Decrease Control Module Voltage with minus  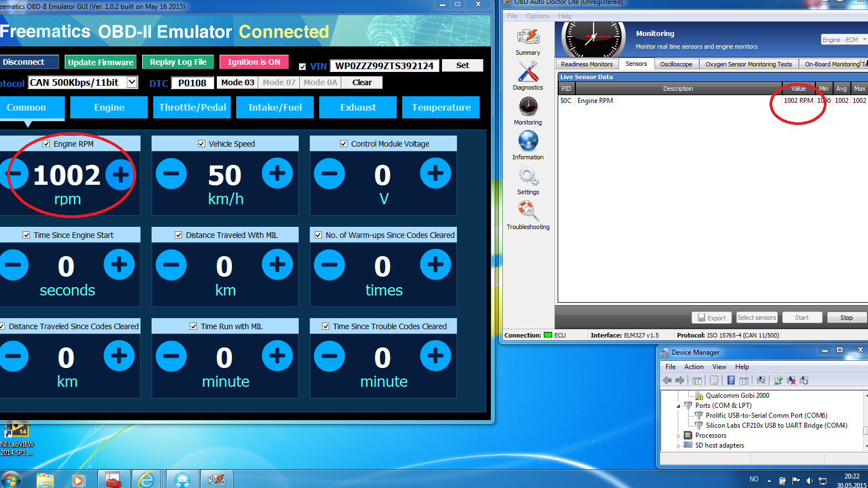click(x=329, y=174)
